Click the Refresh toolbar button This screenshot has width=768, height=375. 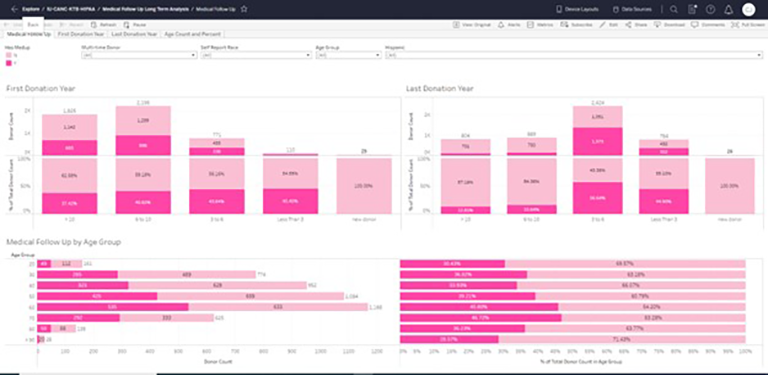[x=104, y=24]
